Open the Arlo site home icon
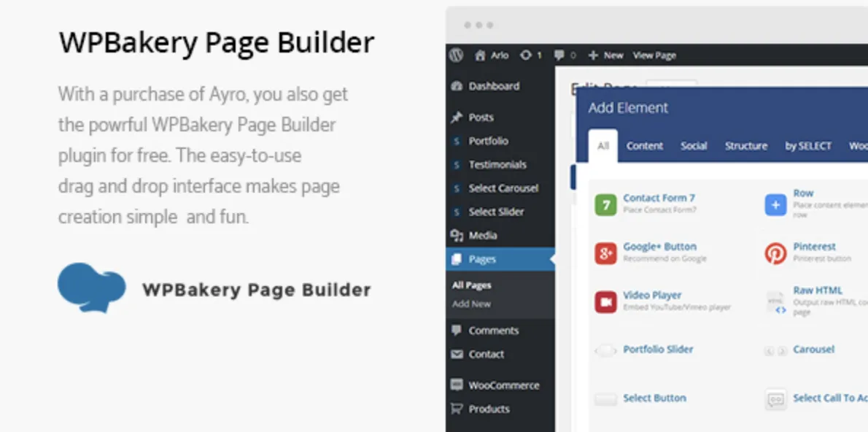 480,55
